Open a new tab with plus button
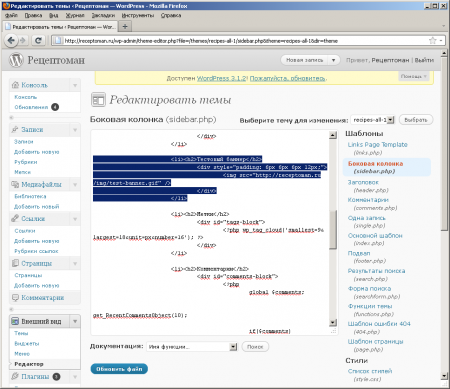Screen dimensions: 450x389 (x=125, y=26)
